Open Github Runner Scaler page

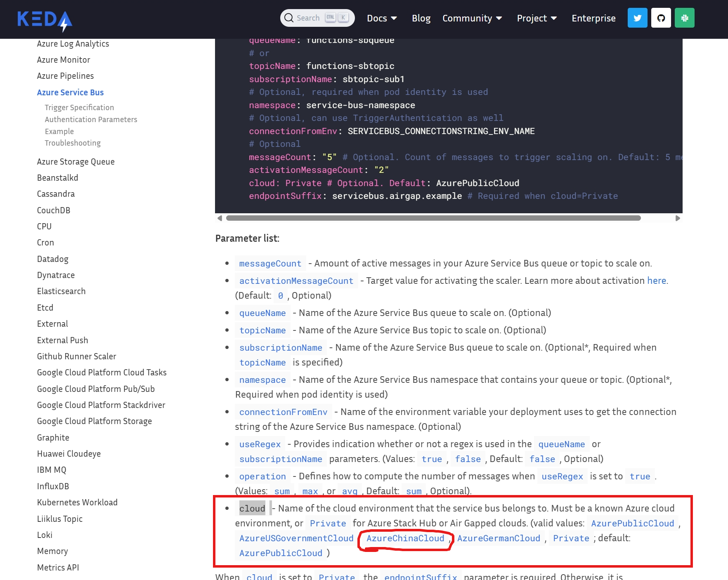click(76, 356)
